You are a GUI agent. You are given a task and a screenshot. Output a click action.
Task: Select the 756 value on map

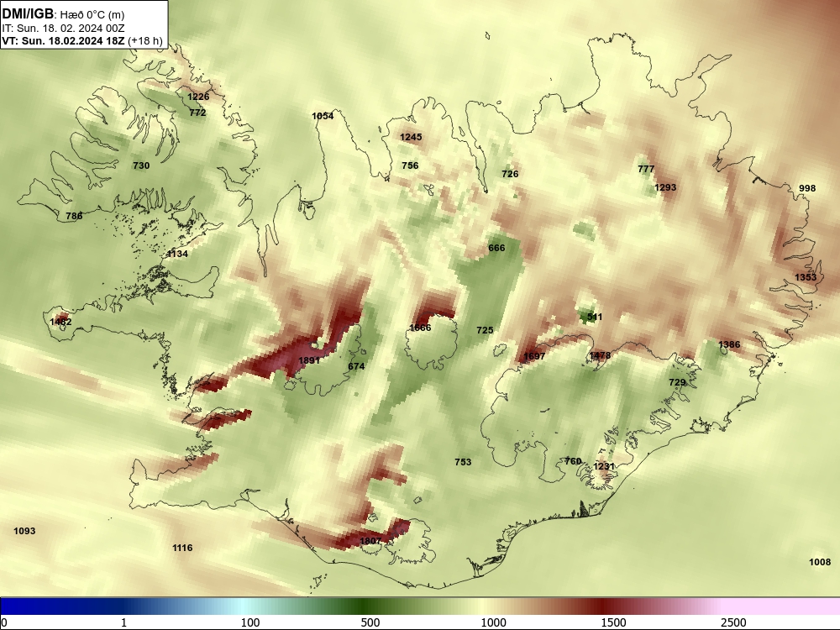coord(411,166)
